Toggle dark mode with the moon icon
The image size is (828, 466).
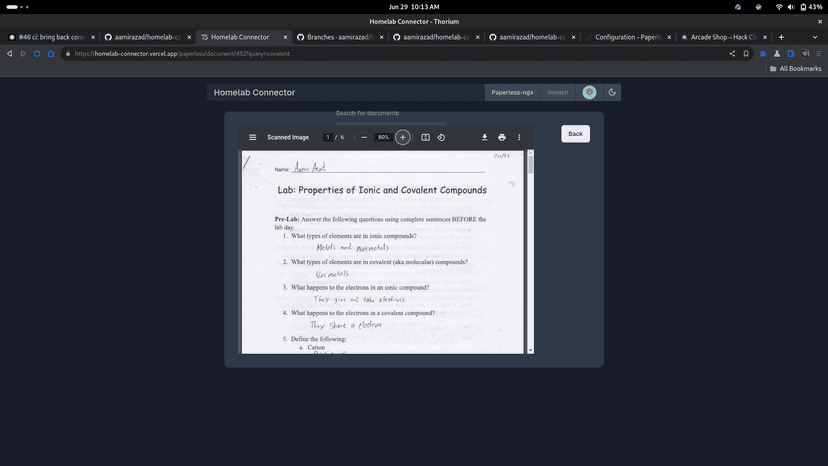point(612,92)
